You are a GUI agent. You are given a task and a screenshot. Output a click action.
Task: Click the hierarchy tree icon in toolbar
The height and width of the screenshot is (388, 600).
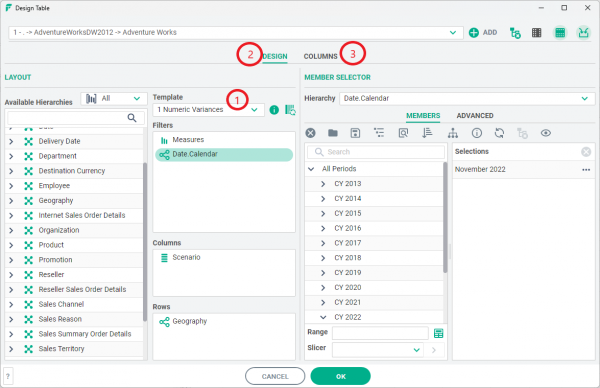pyautogui.click(x=453, y=133)
